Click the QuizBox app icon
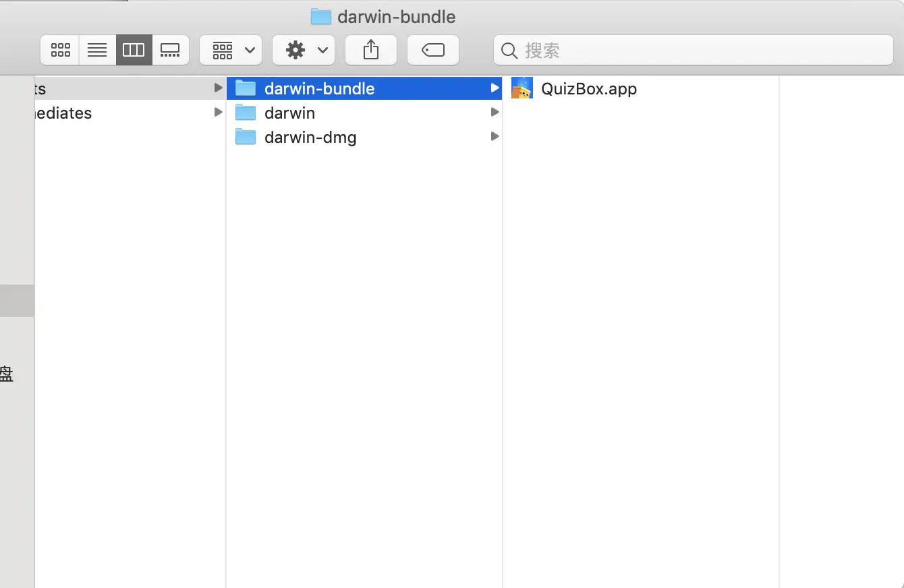 coord(522,88)
